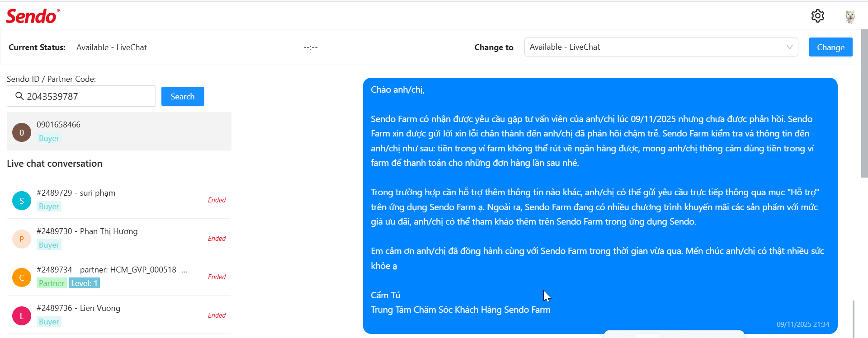Click Ended status of Phan Thị Hương chat

217,239
